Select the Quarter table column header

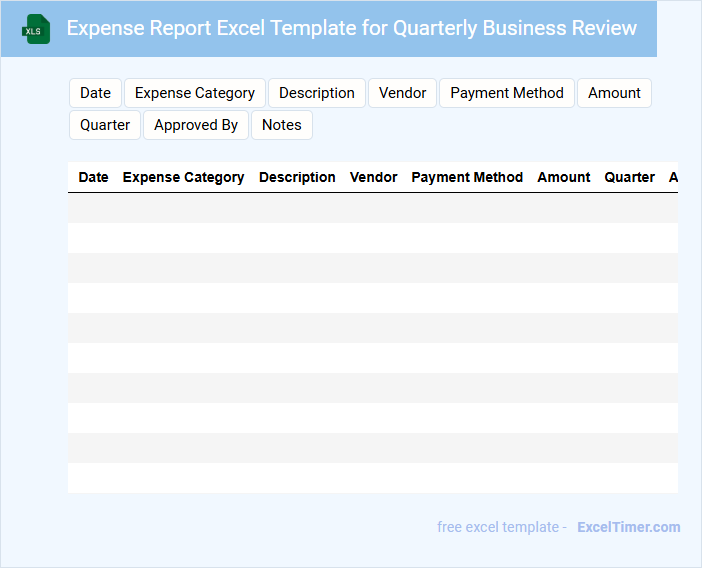[629, 177]
